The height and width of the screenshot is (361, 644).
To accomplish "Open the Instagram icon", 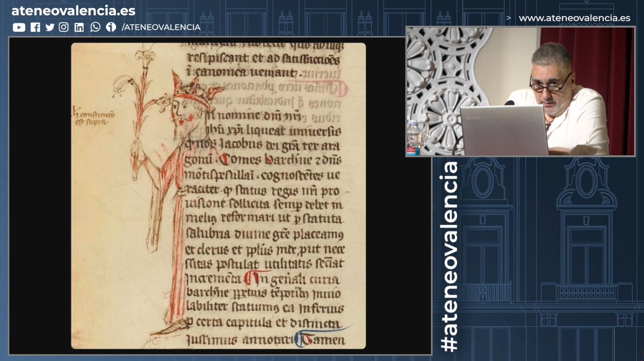I will click(64, 27).
